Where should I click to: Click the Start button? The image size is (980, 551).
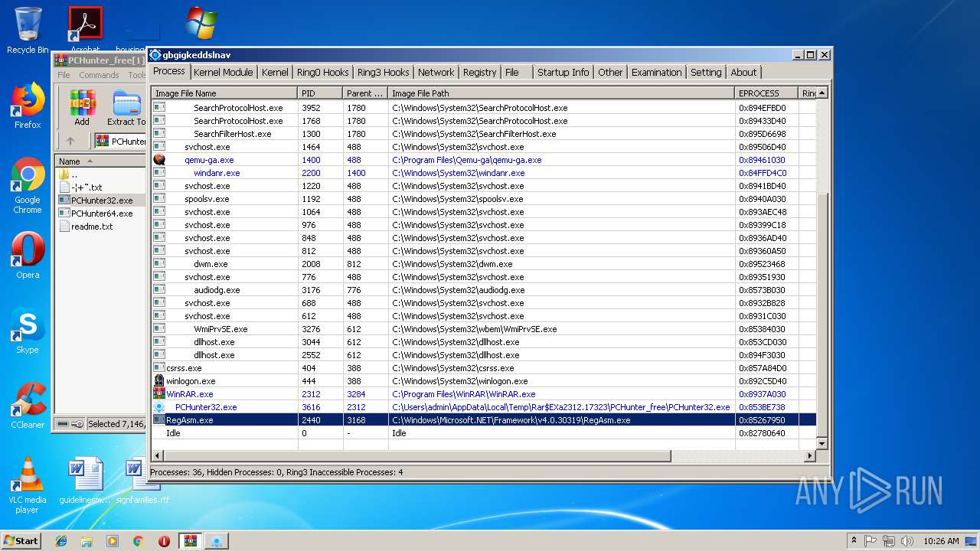click(x=21, y=541)
